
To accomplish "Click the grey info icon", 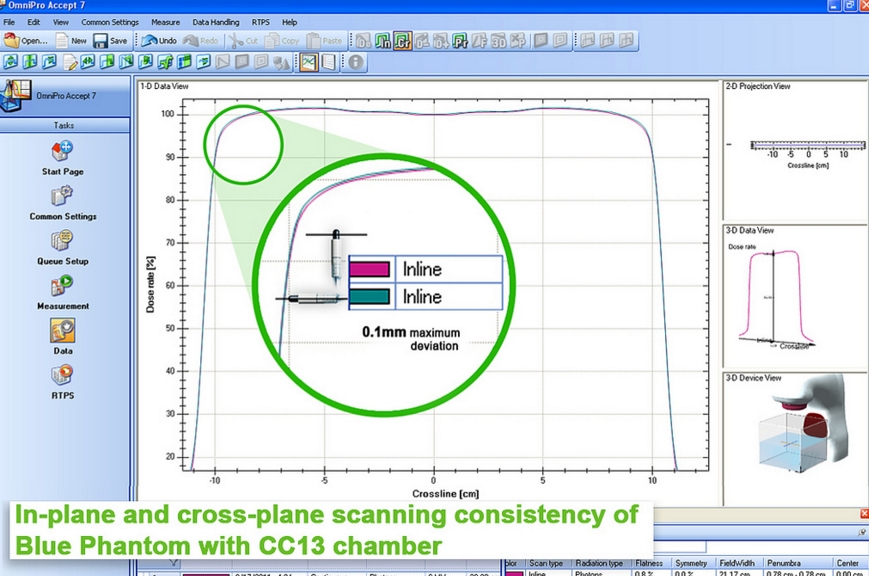I will (356, 63).
